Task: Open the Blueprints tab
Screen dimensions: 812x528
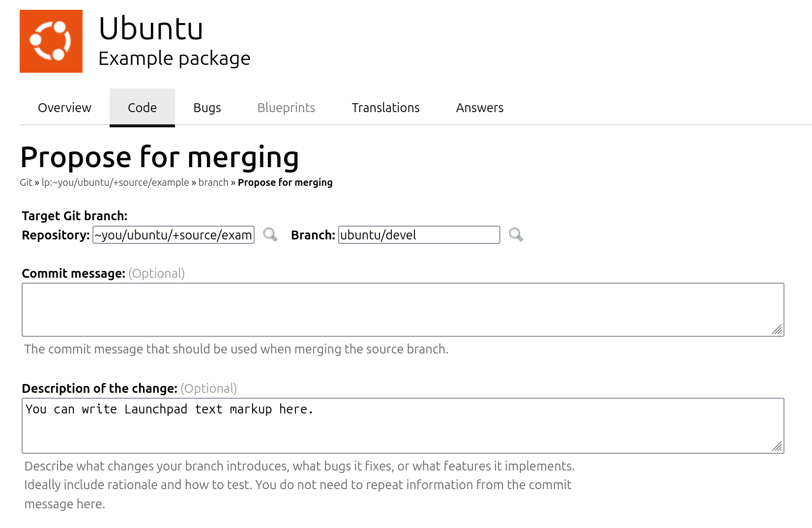Action: (287, 108)
